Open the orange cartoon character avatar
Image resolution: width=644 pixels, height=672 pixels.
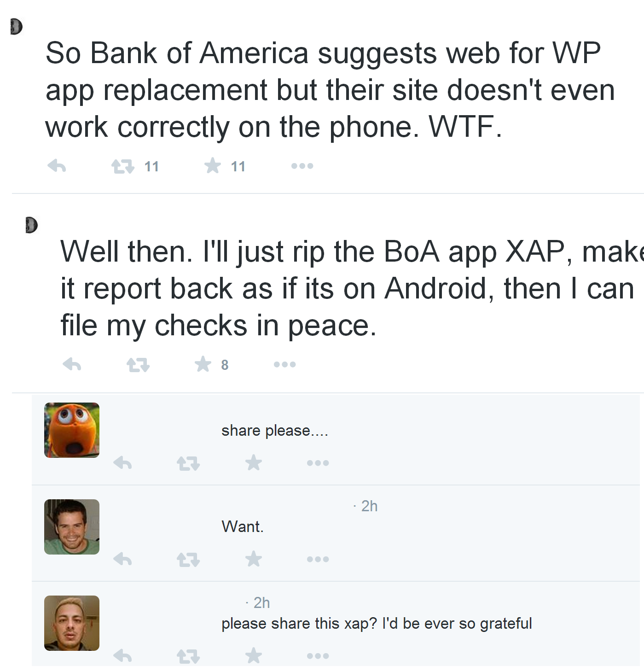click(x=72, y=430)
